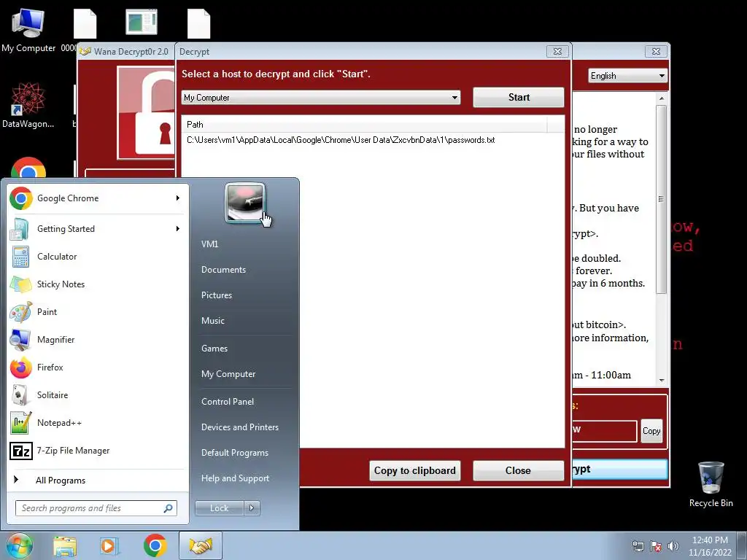Launch the Paint program icon
This screenshot has height=560, width=747.
[x=20, y=312]
